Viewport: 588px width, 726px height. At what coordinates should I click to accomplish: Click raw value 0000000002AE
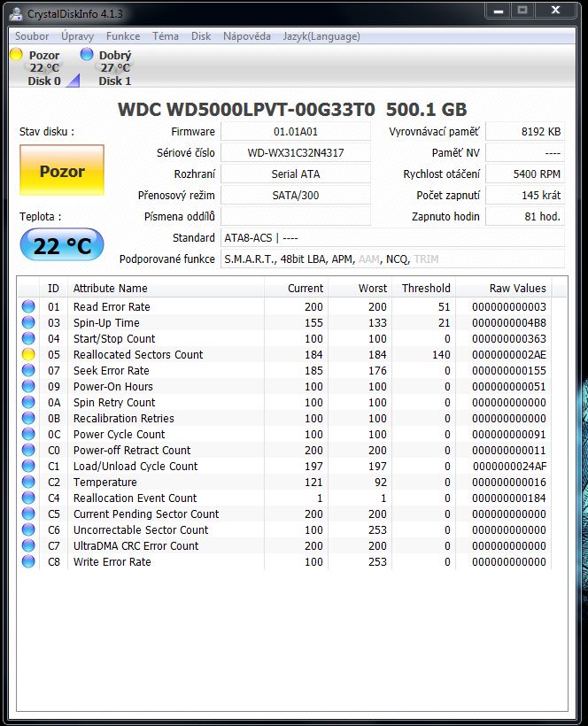(509, 355)
